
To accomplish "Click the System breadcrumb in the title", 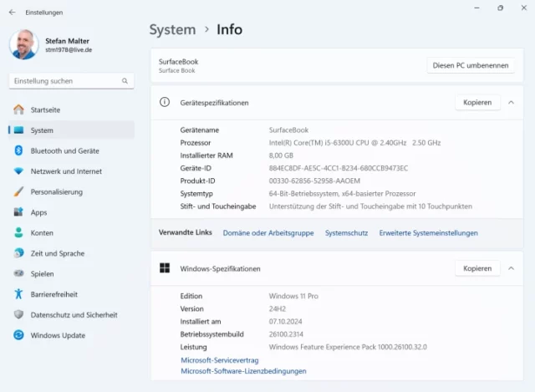I will (173, 30).
